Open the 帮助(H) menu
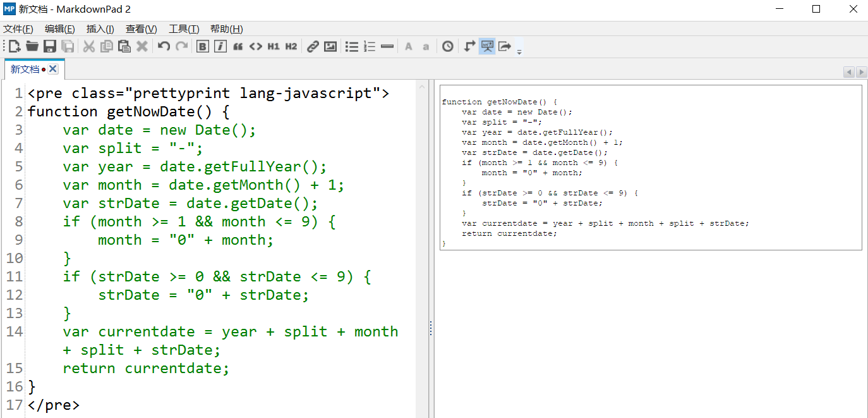The height and width of the screenshot is (418, 868). tap(226, 29)
